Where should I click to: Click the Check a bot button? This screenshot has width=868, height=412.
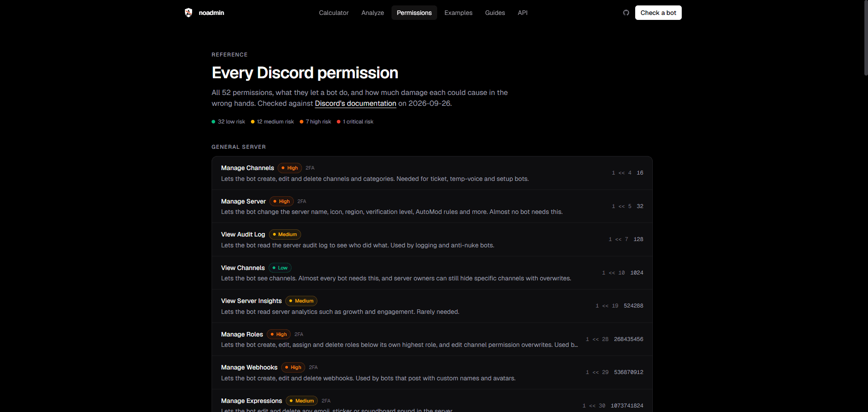658,13
